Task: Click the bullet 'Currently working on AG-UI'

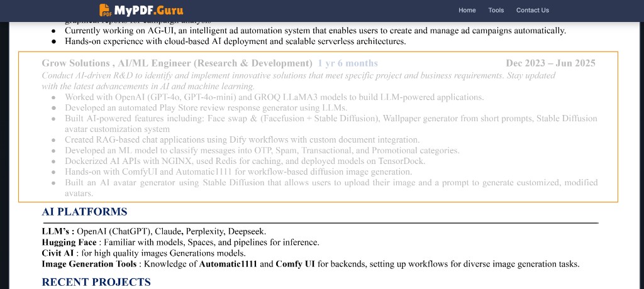Action: (315, 30)
